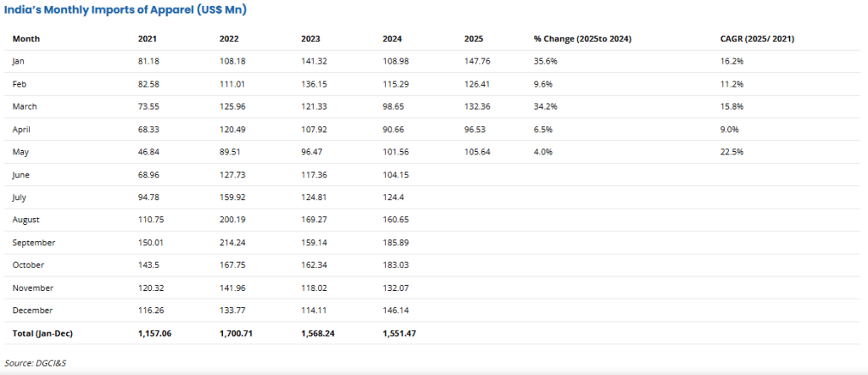The image size is (868, 375).
Task: Select the 'Total (Jan-Dec)' row label
Action: [x=42, y=333]
